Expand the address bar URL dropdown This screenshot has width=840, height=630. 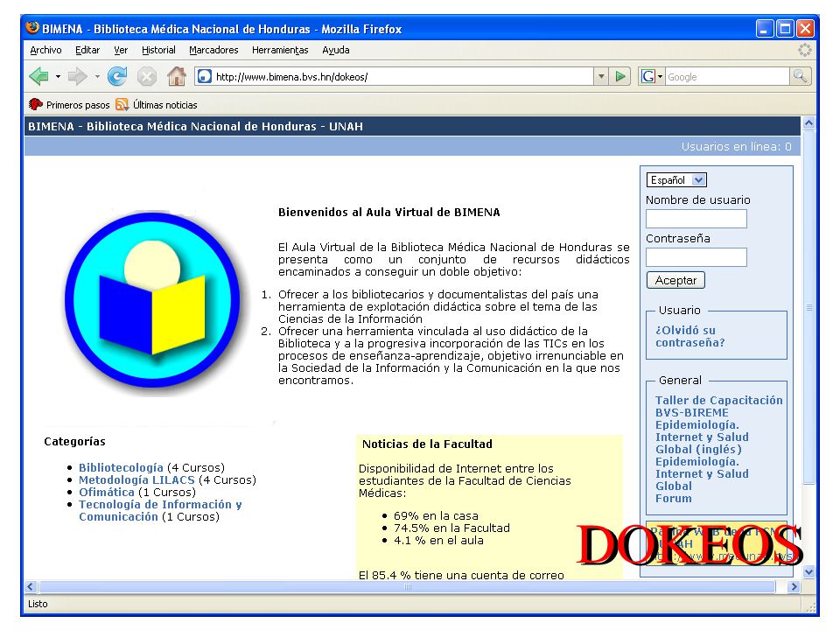coord(601,77)
